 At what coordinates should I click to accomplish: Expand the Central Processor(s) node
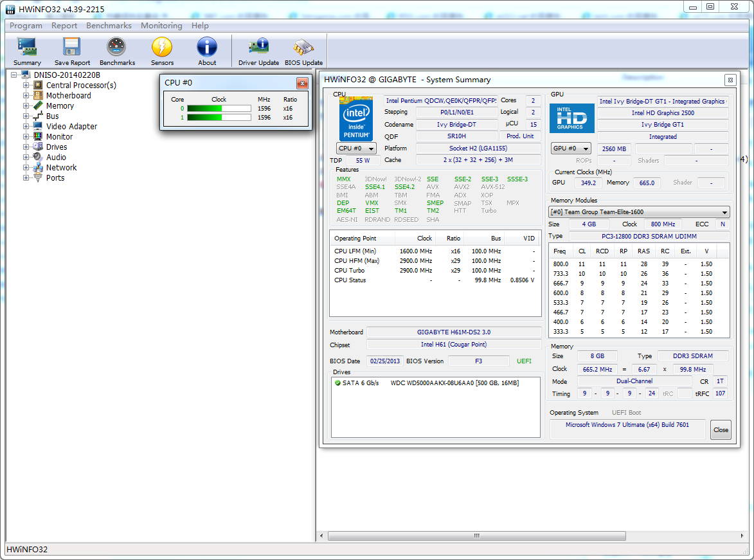pos(26,85)
